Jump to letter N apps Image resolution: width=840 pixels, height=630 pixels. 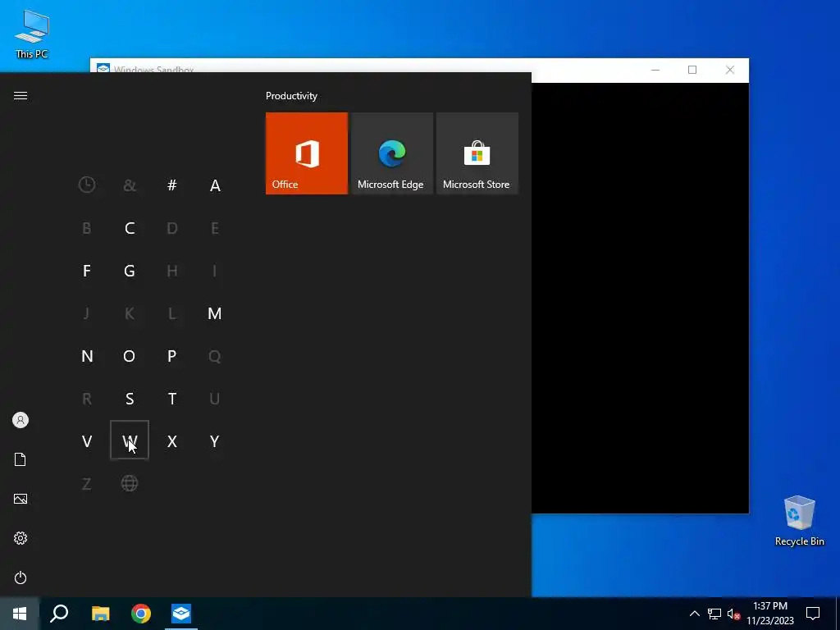click(x=87, y=356)
